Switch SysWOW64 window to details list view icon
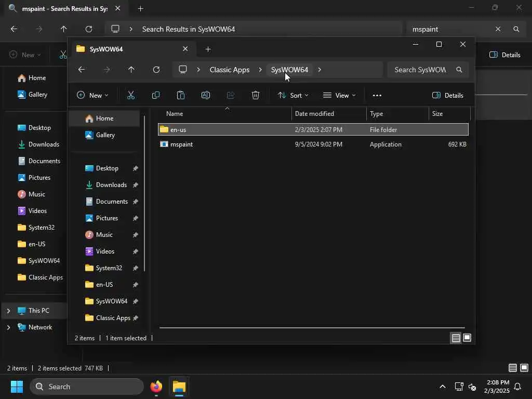Image resolution: width=532 pixels, height=399 pixels. (456, 338)
